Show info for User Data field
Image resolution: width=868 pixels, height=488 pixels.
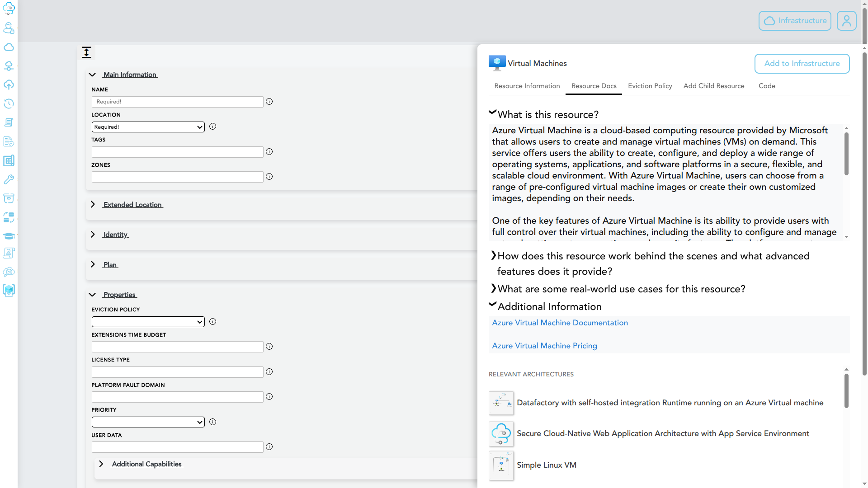click(x=269, y=447)
